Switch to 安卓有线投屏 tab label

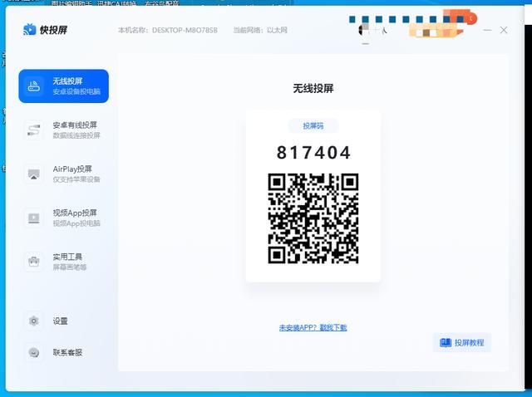coord(75,125)
